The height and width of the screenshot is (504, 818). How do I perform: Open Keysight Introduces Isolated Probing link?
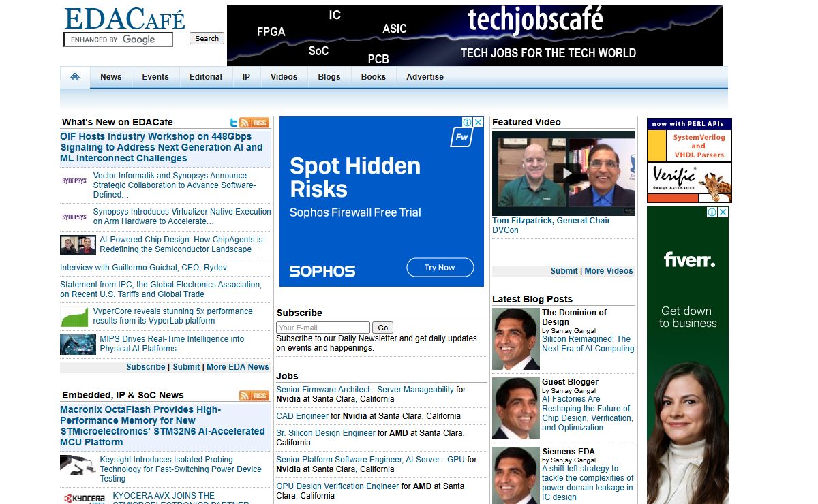[181, 469]
